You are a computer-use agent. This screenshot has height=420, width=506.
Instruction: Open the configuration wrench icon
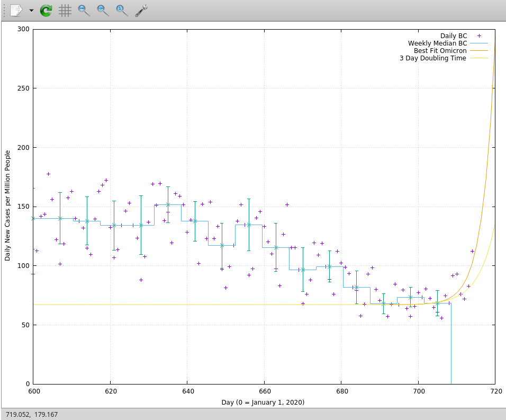(x=141, y=11)
